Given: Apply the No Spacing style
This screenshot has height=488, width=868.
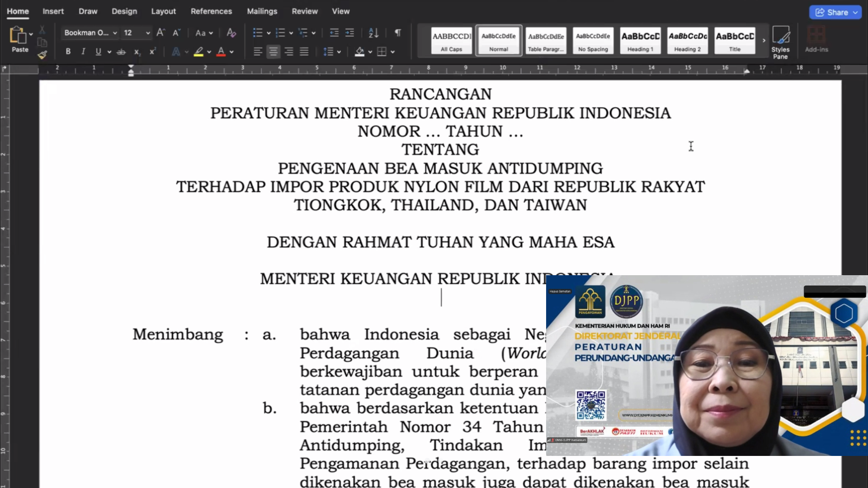Looking at the screenshot, I should [x=593, y=41].
